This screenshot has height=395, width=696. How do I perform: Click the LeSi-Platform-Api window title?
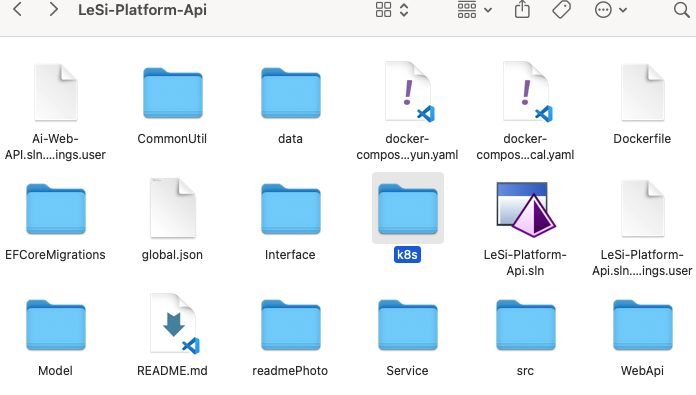tap(142, 10)
